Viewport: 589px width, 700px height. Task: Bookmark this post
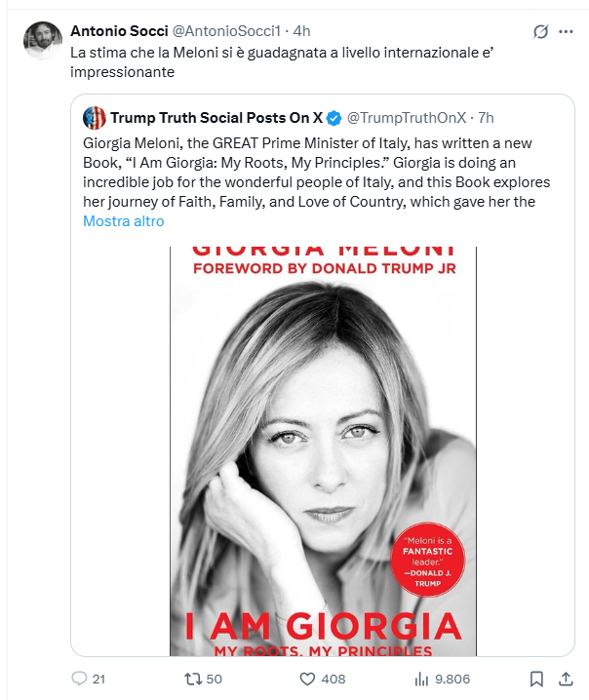[536, 679]
